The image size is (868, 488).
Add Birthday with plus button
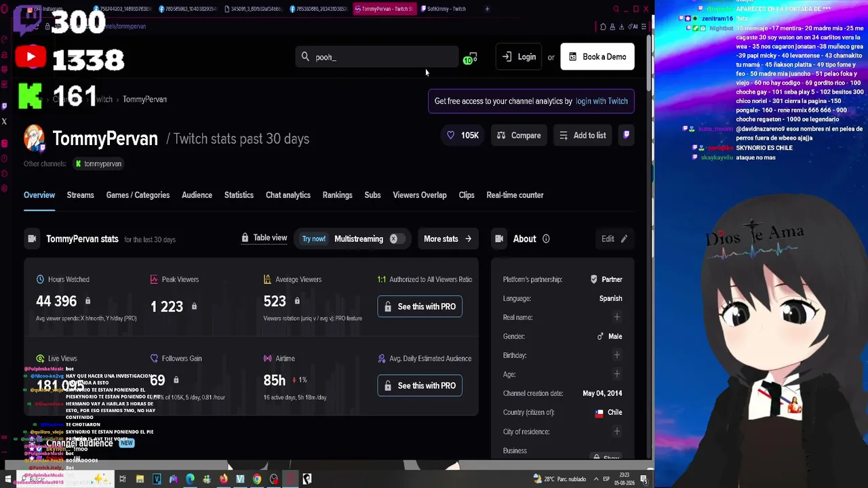coord(616,355)
